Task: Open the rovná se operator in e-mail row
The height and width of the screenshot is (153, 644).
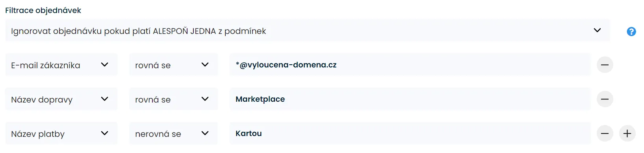Action: [173, 65]
